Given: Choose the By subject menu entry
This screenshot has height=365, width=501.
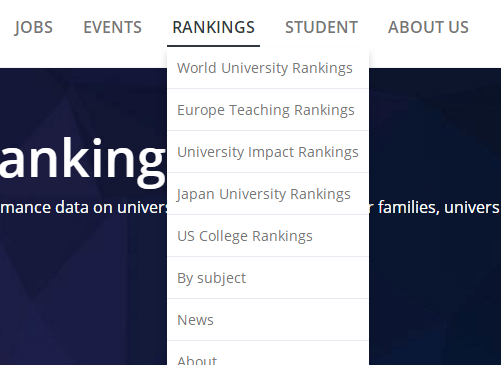Looking at the screenshot, I should point(268,278).
